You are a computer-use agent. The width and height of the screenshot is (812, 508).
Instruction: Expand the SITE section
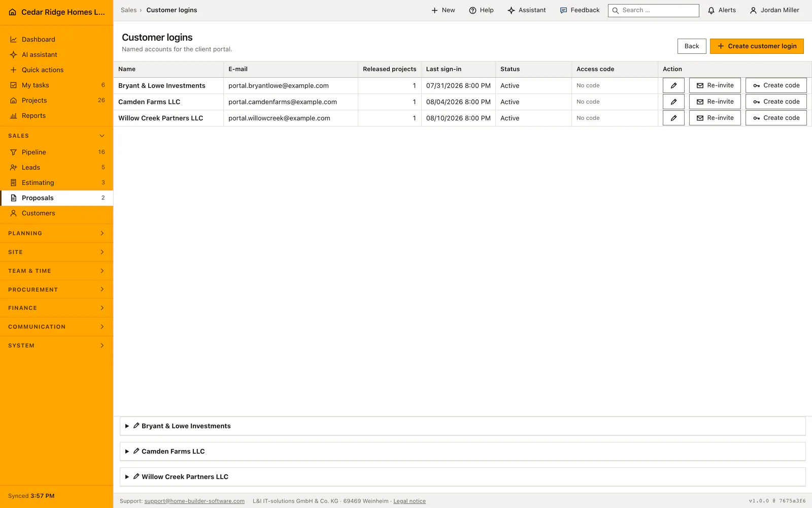point(56,252)
